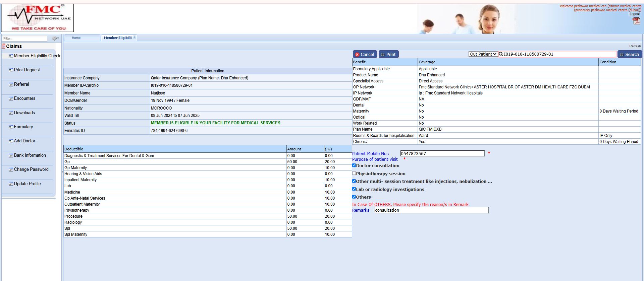
Task: Close the Member Eligibility tab
Action: tap(135, 38)
